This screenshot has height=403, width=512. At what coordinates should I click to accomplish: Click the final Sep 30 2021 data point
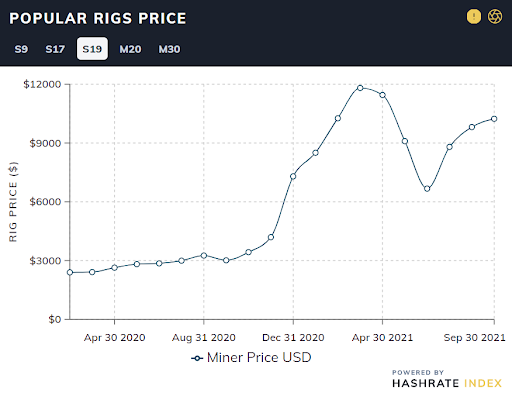tap(494, 119)
